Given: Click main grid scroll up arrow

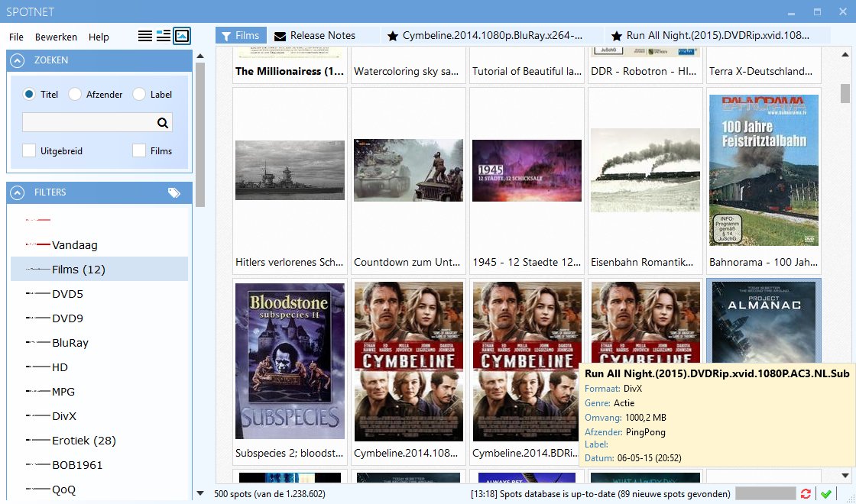Looking at the screenshot, I should tap(845, 54).
